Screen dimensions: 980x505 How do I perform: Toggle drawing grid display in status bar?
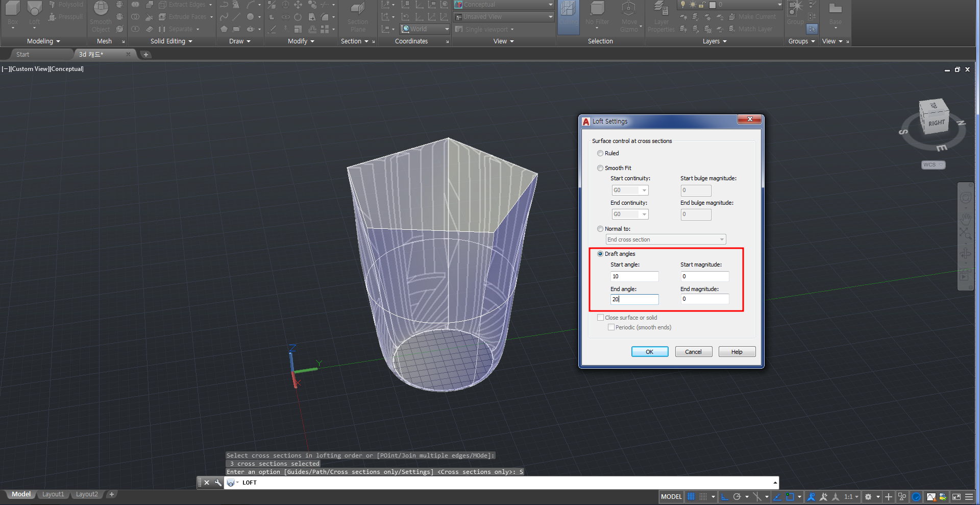point(691,497)
